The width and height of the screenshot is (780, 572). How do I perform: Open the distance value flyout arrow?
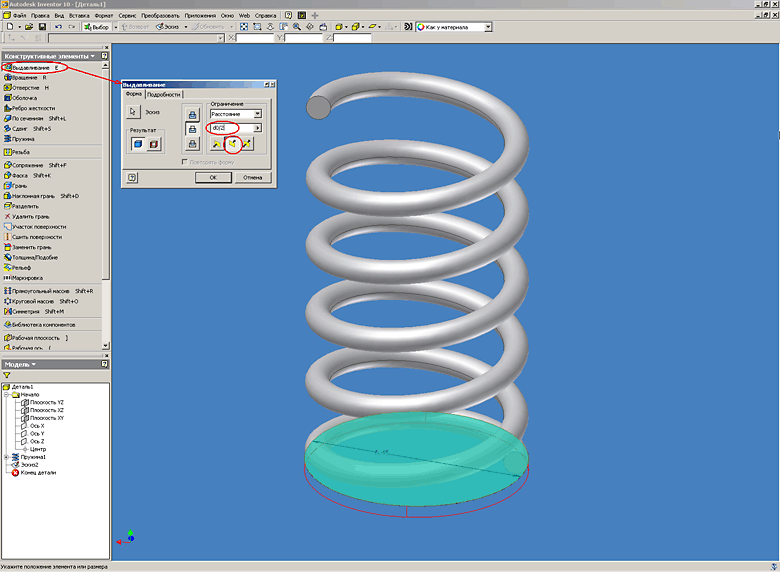click(x=257, y=128)
